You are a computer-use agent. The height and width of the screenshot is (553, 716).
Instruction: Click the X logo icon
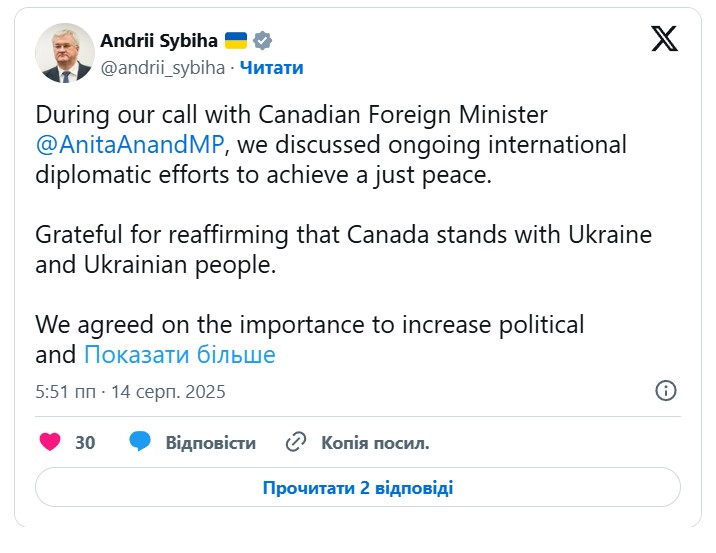(x=664, y=39)
